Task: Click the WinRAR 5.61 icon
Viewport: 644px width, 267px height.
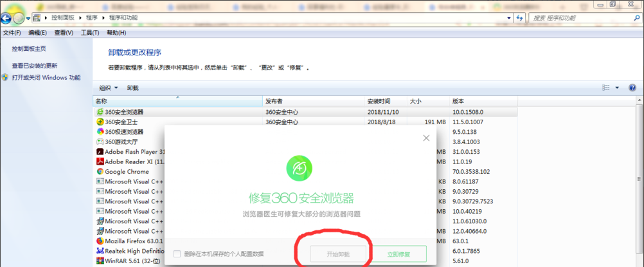Action: (x=100, y=261)
